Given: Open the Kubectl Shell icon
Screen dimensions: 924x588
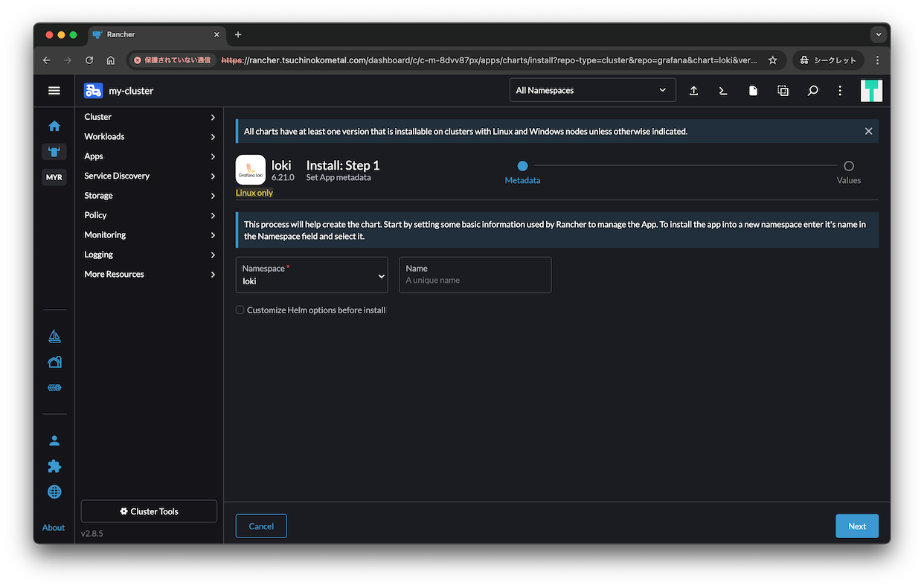Looking at the screenshot, I should (x=723, y=90).
